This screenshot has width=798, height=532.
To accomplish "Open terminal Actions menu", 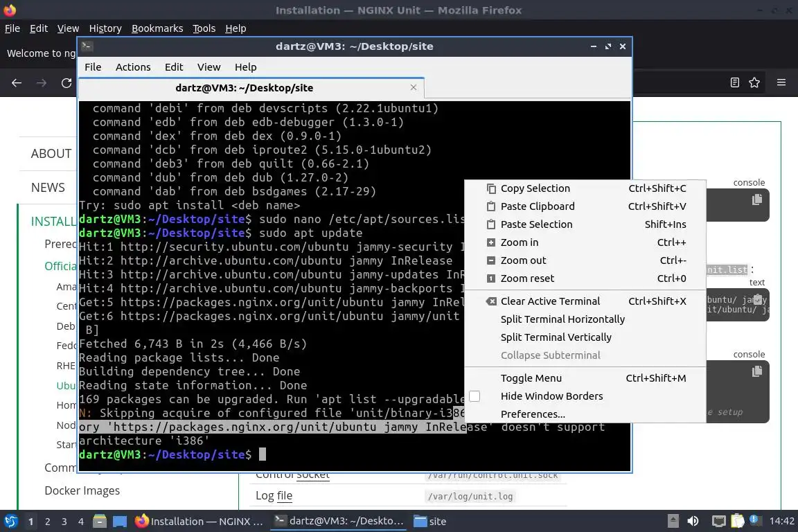I will pos(133,67).
